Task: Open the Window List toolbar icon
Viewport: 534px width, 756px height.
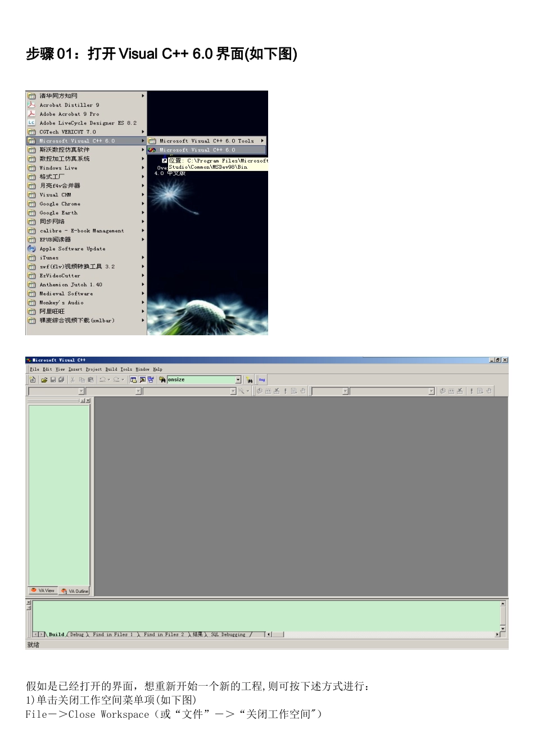Action: (151, 380)
